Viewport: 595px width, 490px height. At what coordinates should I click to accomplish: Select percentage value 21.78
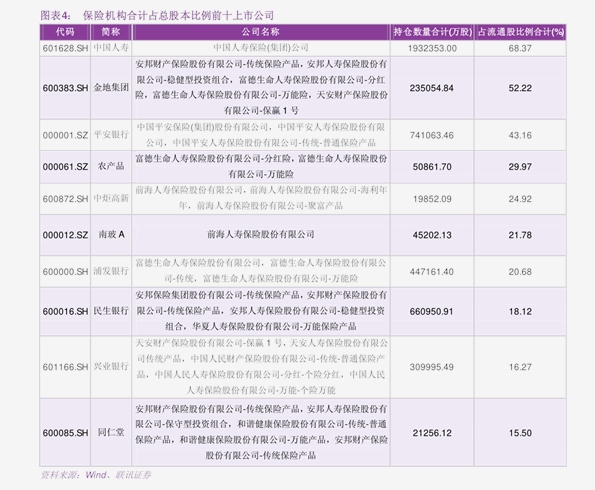point(520,235)
